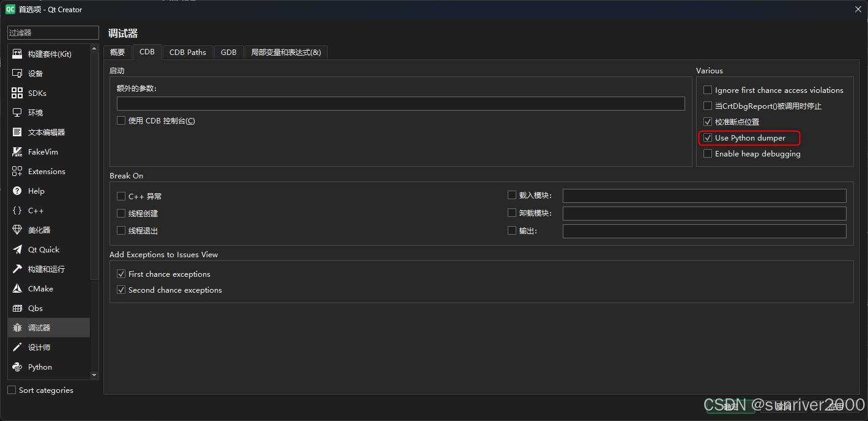Image resolution: width=868 pixels, height=421 pixels.
Task: Open the 局部变量和表达式 tab
Action: click(286, 53)
